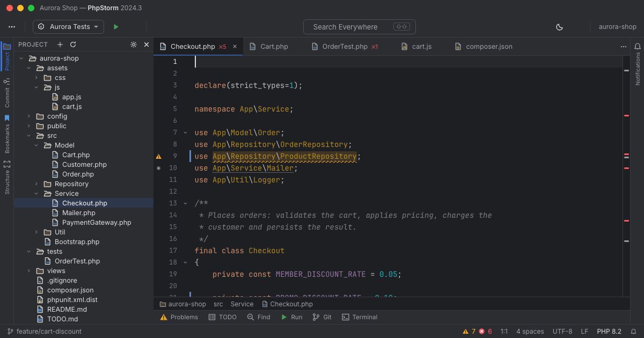Open the Git tool window
This screenshot has height=338, width=644.
[322, 317]
